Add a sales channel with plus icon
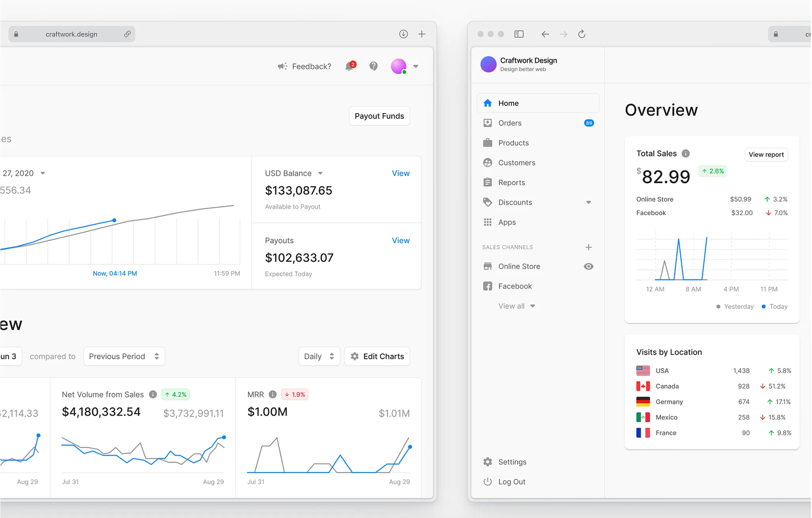Screen dimensions: 812x518 tap(589, 247)
